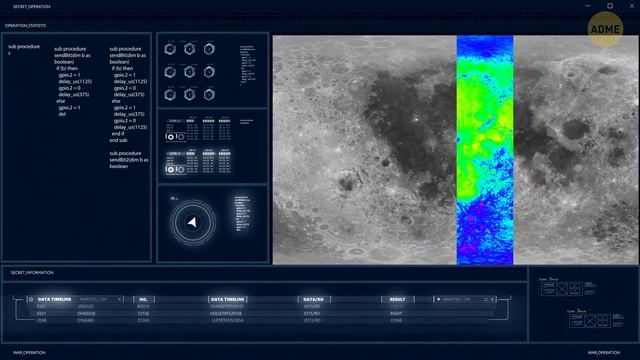Click the top-right hexagon icon in the grid

tap(209, 49)
